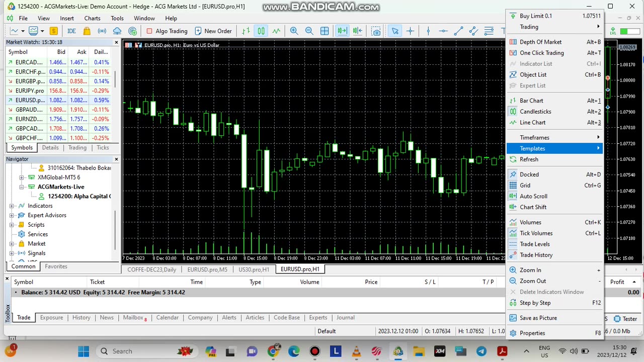
Task: Select the vertical line drawing tool
Action: coord(428,31)
